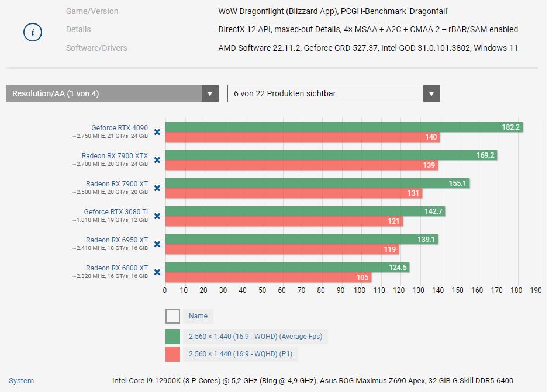This screenshot has height=392, width=549.
Task: Click '~2.410 MHz, 18 GT/s, 16 GiB' spec text
Action: 111,248
